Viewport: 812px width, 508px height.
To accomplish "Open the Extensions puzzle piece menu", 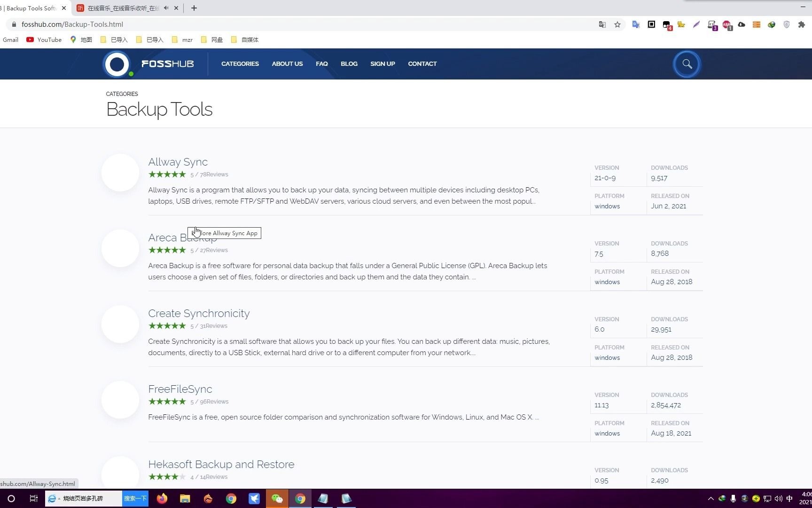I will (x=802, y=24).
